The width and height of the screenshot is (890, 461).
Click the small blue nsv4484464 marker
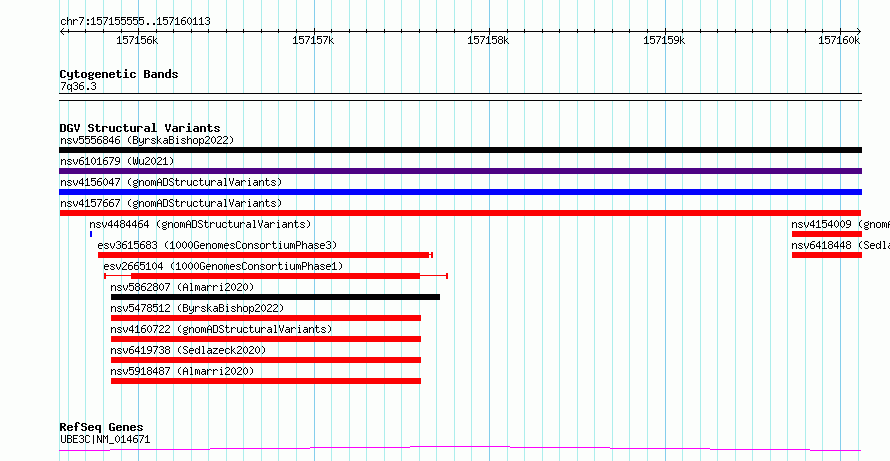click(91, 234)
